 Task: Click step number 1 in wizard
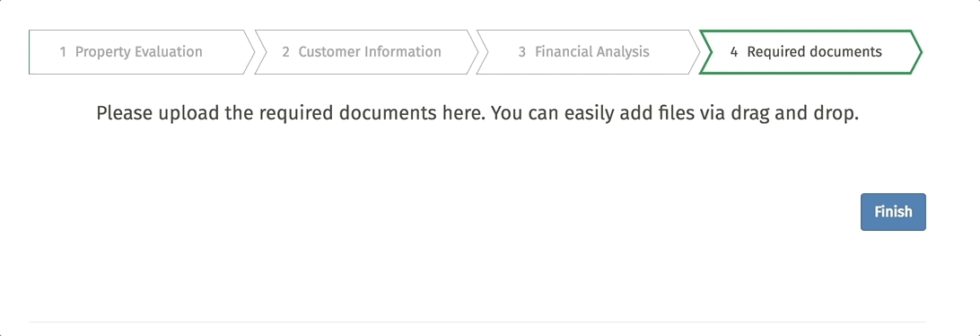coord(63,52)
